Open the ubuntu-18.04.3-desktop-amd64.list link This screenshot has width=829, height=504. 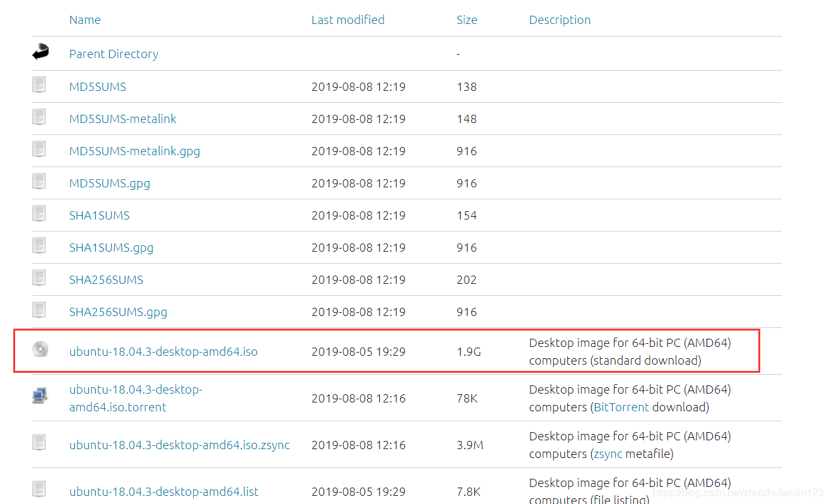click(x=164, y=492)
